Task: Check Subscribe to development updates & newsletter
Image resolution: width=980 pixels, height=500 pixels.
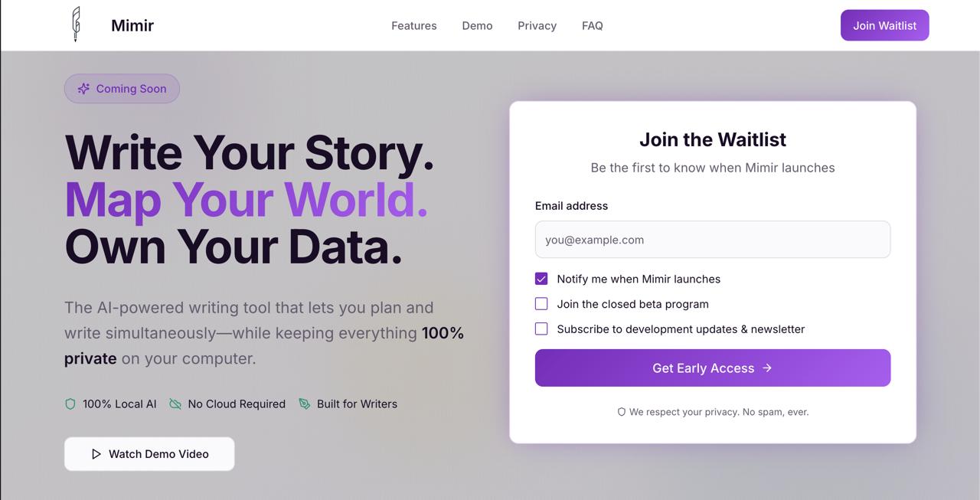Action: pos(541,329)
